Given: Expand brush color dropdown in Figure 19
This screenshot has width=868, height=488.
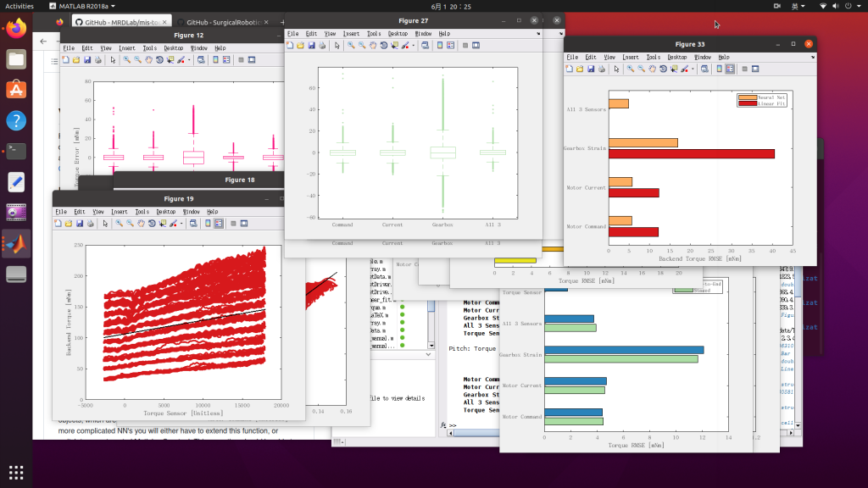Looking at the screenshot, I should 181,224.
